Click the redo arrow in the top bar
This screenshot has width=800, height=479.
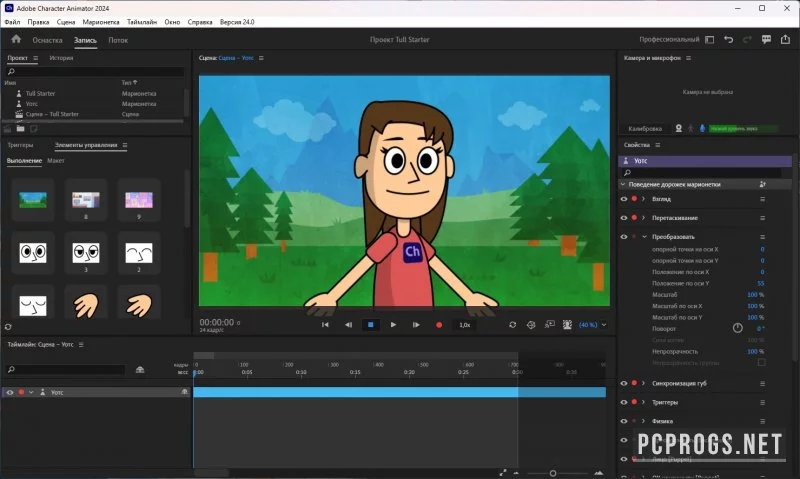(747, 39)
